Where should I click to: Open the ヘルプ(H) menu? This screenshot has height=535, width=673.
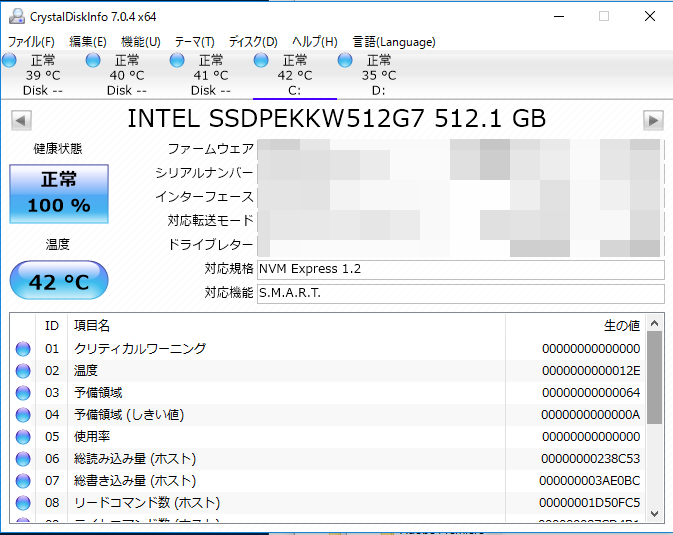pos(315,42)
